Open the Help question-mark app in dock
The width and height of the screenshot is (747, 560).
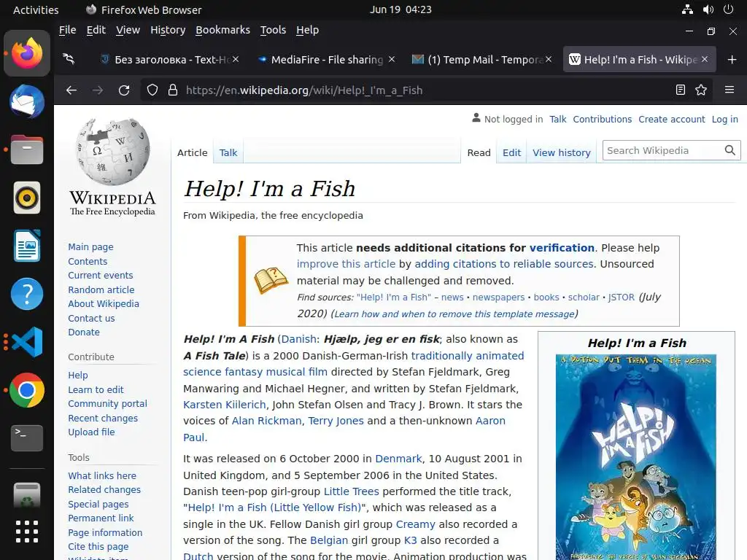pos(27,294)
